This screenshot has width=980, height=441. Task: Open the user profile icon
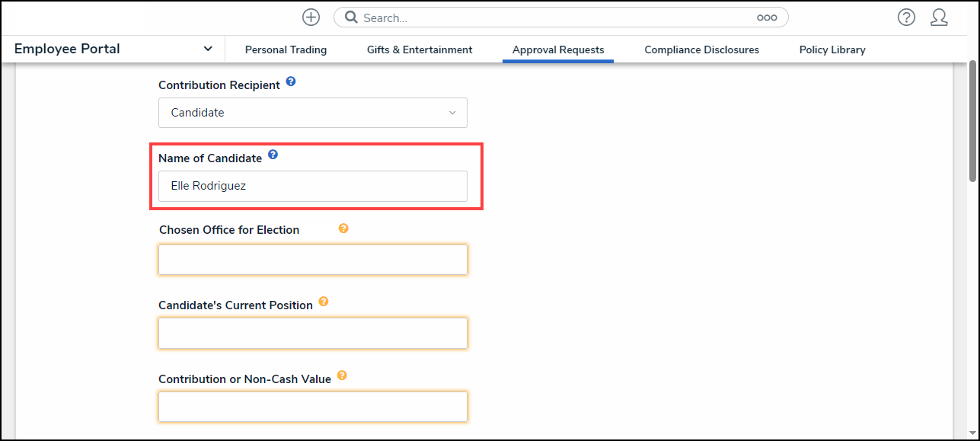pyautogui.click(x=939, y=18)
